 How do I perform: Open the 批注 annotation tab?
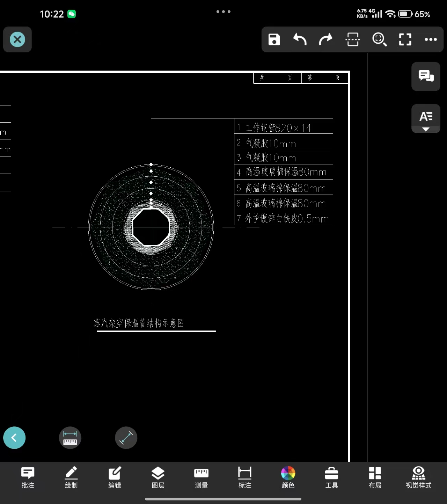click(x=28, y=477)
